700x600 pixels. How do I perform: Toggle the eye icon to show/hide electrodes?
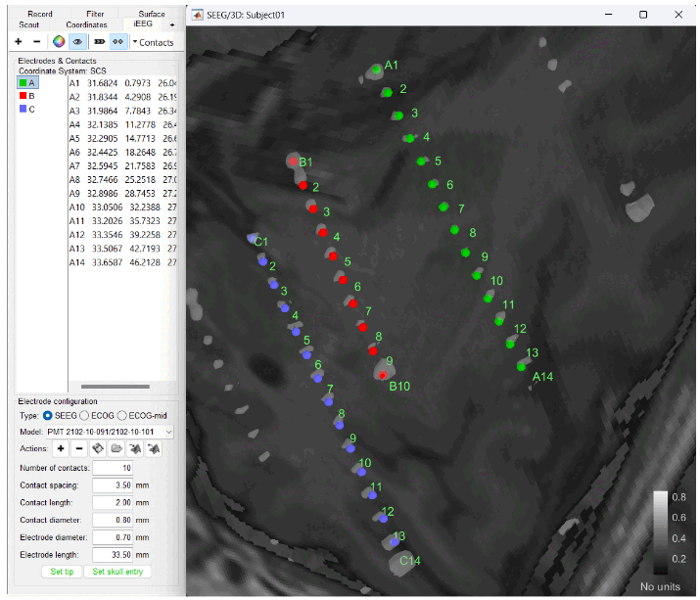(76, 42)
